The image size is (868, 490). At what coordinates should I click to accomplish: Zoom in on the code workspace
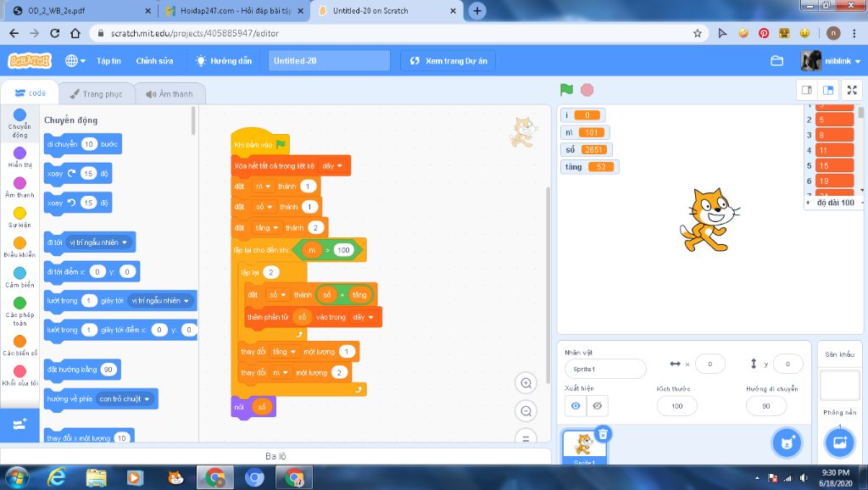coord(526,383)
